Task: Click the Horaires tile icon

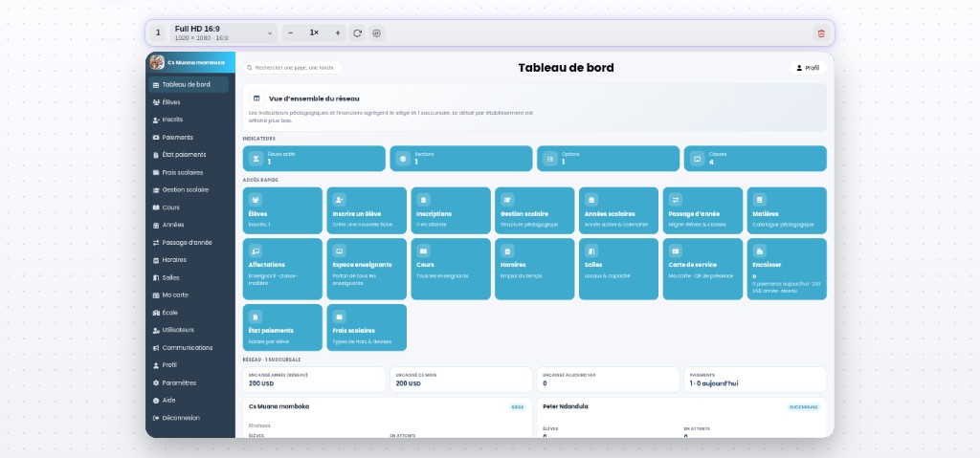Action: pos(507,251)
